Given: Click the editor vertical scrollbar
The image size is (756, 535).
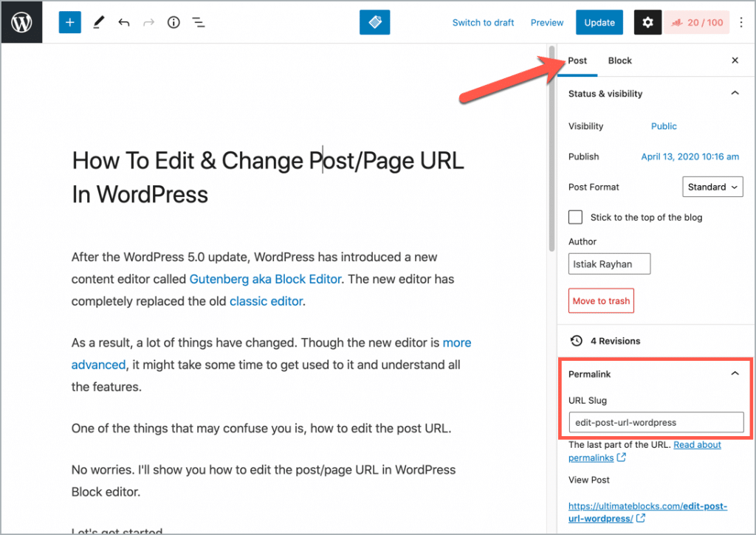Looking at the screenshot, I should point(551,149).
